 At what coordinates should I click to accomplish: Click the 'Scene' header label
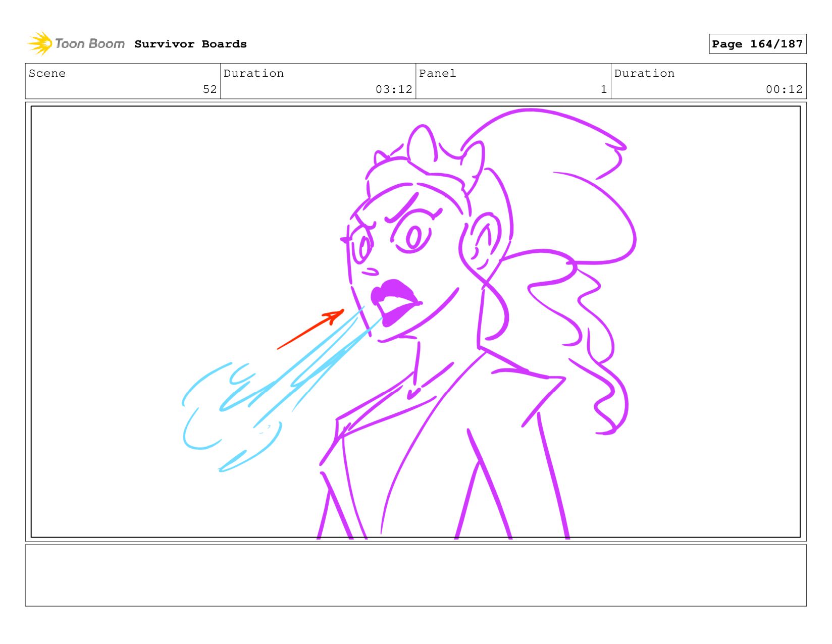click(47, 73)
